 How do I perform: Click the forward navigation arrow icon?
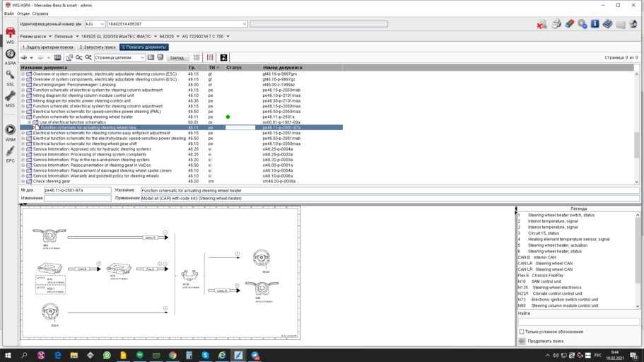[41, 57]
